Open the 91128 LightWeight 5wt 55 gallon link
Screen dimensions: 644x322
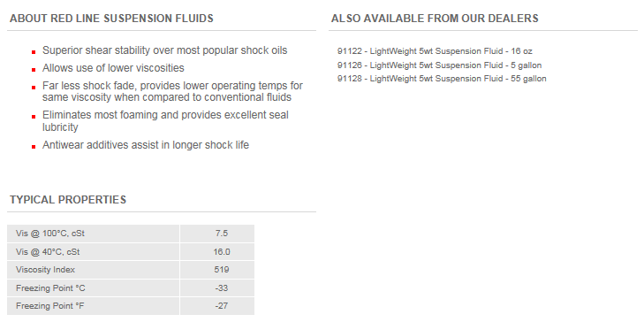point(442,79)
